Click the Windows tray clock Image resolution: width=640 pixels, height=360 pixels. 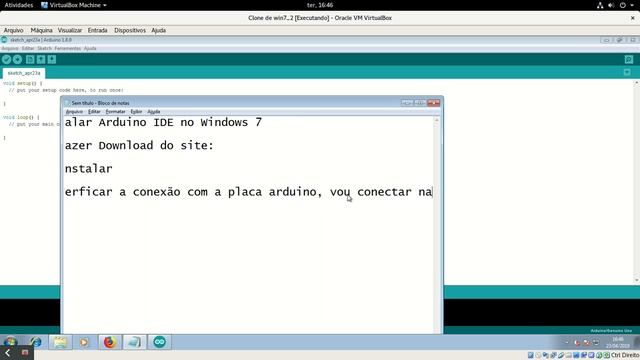(618, 342)
